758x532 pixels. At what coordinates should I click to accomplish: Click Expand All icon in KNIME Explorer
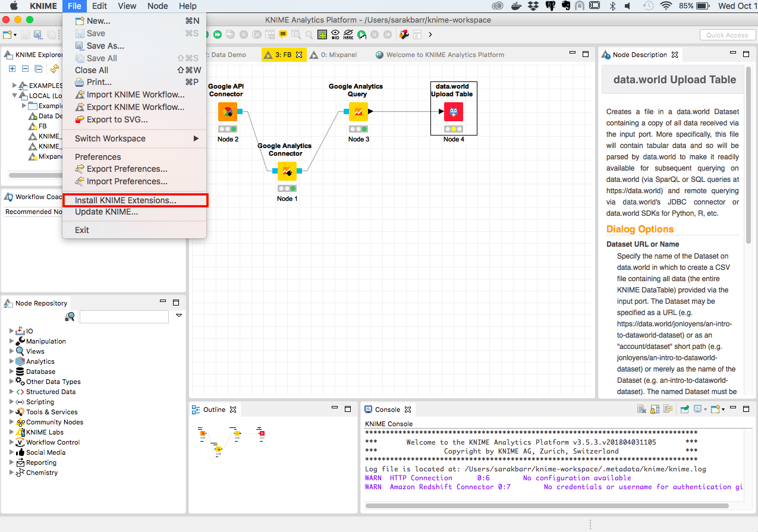pyautogui.click(x=12, y=68)
